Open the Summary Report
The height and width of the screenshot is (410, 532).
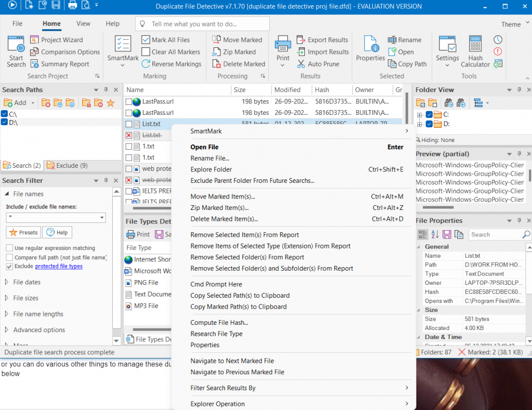click(x=60, y=64)
